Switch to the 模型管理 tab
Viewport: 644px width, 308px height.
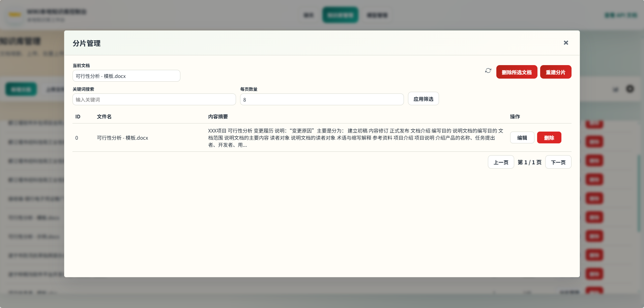point(377,15)
